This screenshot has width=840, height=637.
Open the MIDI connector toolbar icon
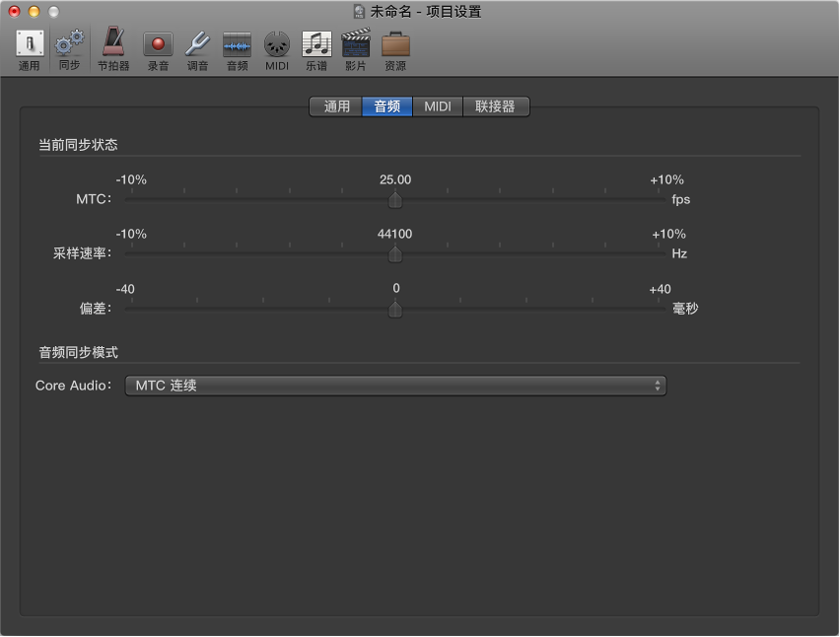[x=277, y=50]
